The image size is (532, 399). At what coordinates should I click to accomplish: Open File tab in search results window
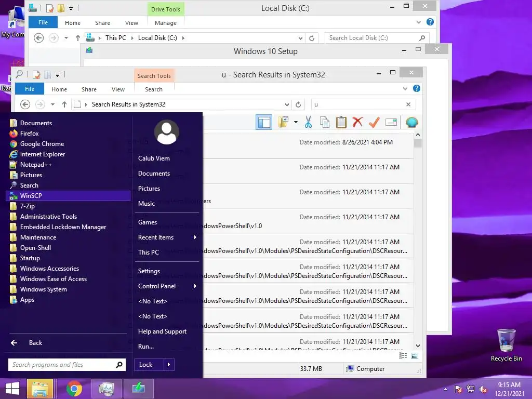pyautogui.click(x=30, y=89)
